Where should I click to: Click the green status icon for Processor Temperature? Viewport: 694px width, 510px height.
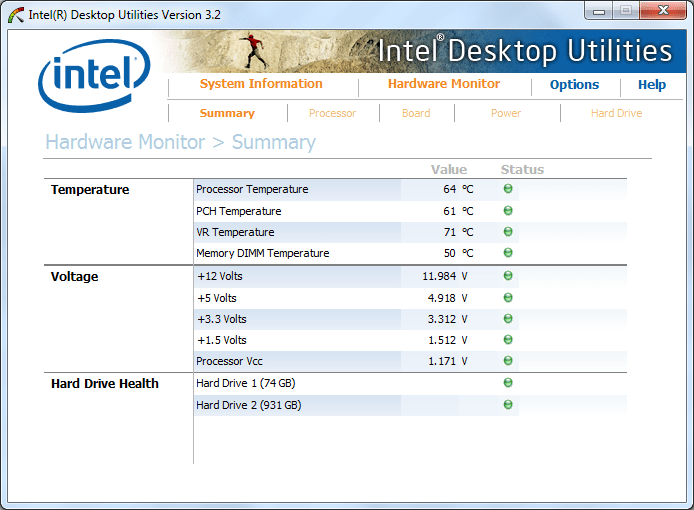pyautogui.click(x=508, y=189)
